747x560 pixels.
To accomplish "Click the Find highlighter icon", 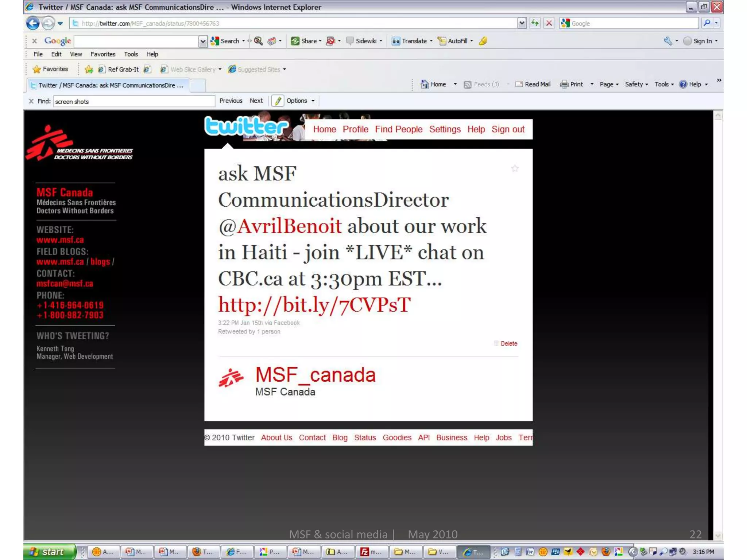I will (278, 101).
